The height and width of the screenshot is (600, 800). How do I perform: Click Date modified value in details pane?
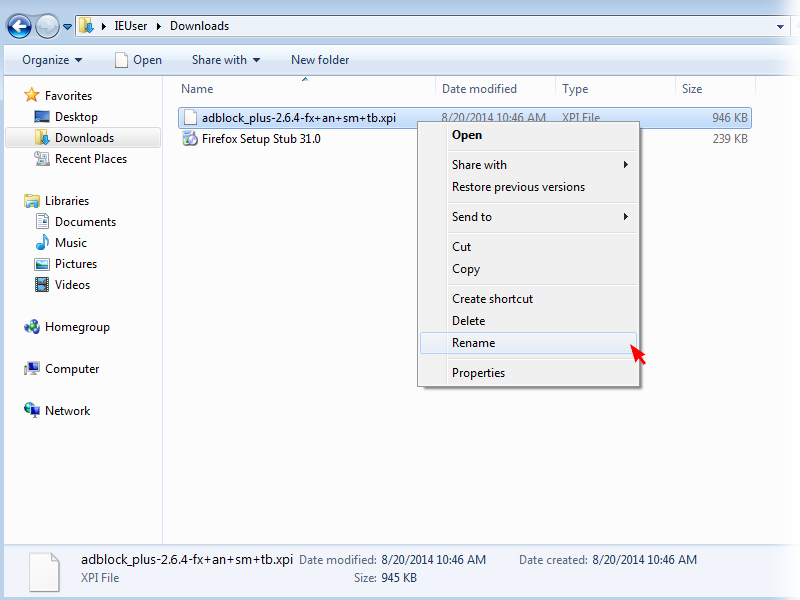coord(433,560)
